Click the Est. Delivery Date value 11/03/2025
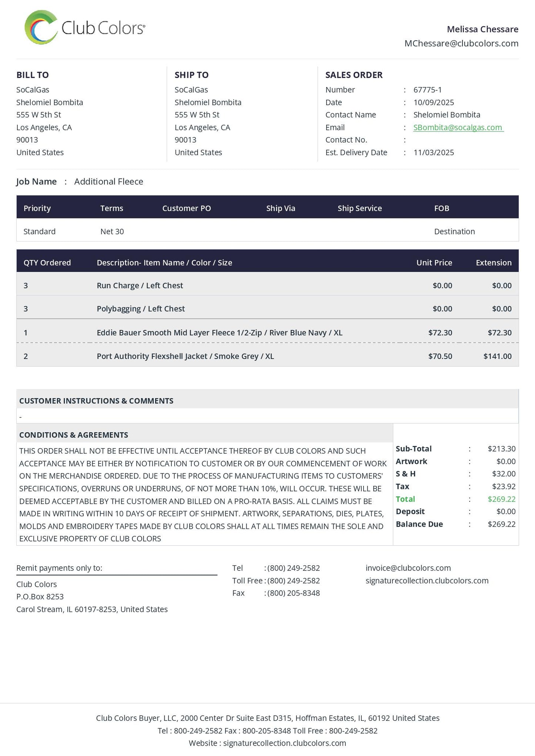535x756 pixels. (x=434, y=153)
